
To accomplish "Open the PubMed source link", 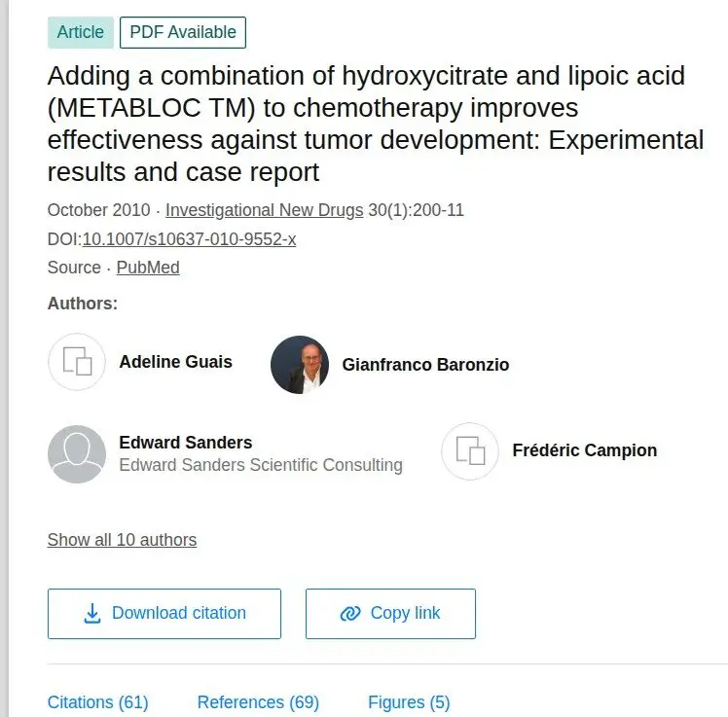I will pyautogui.click(x=148, y=268).
